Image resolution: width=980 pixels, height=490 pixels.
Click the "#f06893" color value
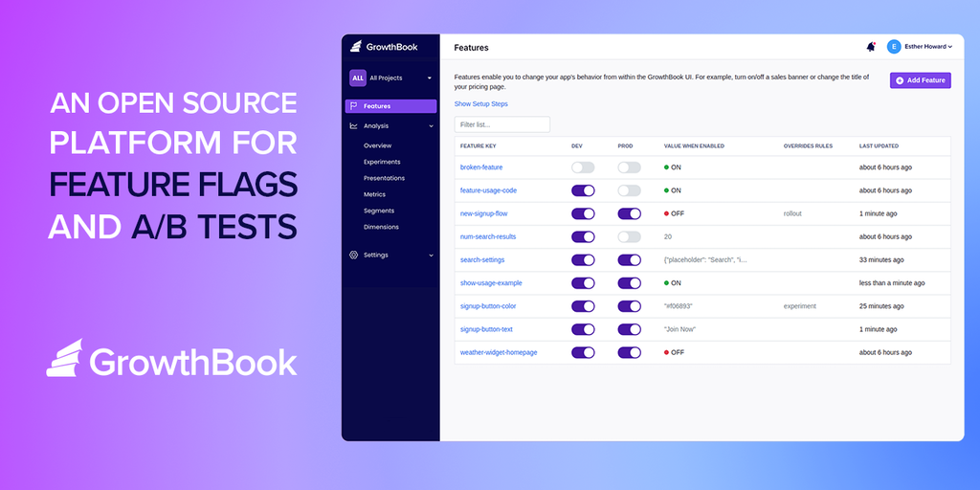point(679,306)
